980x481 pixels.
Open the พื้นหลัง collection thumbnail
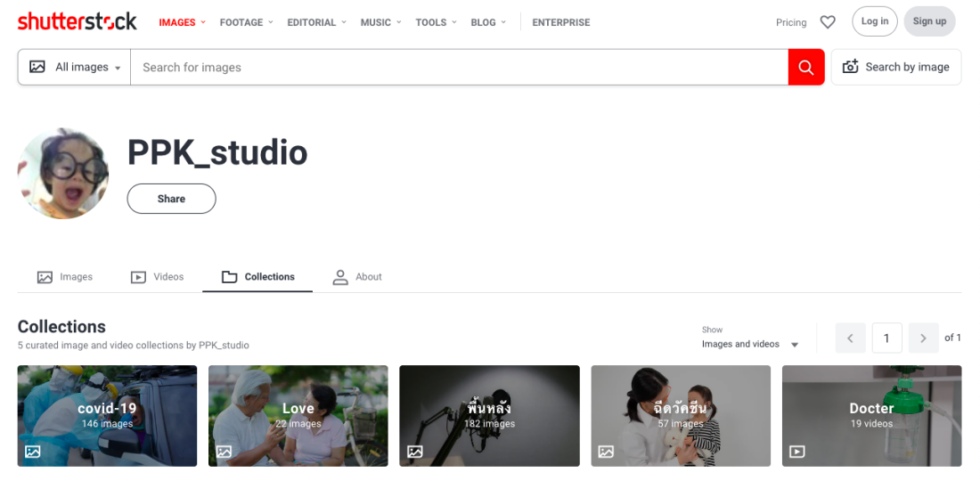pos(489,416)
